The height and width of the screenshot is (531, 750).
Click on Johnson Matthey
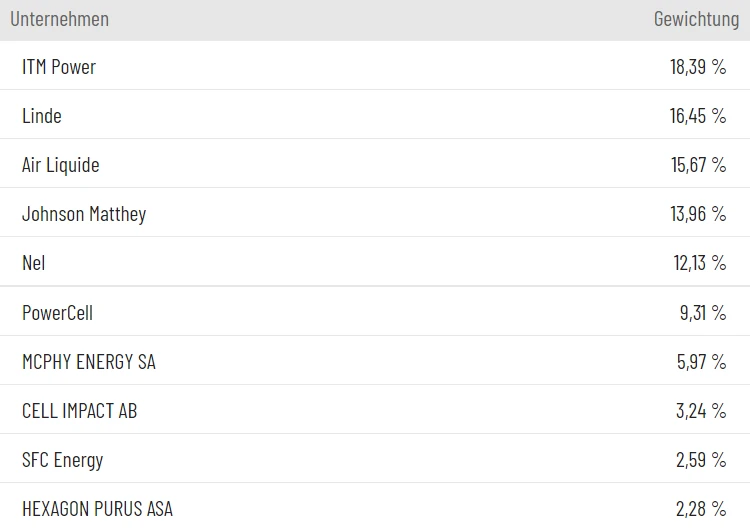coord(84,214)
